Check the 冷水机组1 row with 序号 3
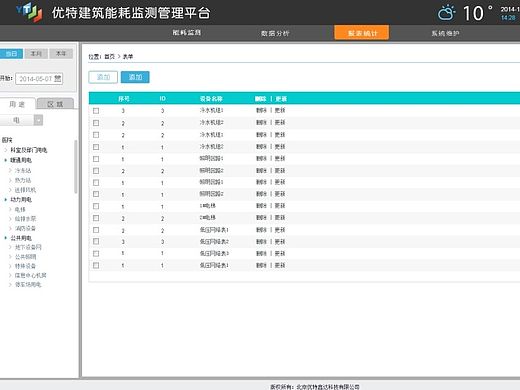 click(x=96, y=111)
